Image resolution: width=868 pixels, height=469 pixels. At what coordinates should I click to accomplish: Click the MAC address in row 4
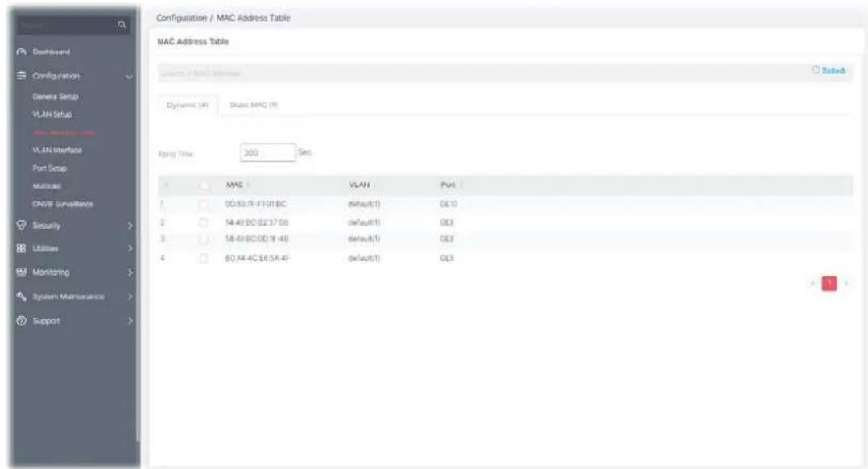[257, 258]
